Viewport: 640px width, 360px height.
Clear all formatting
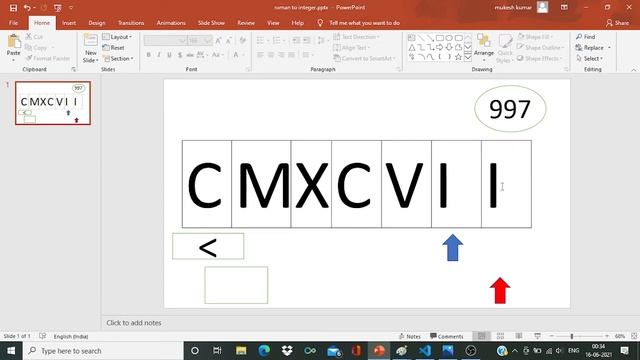pyautogui.click(x=243, y=40)
